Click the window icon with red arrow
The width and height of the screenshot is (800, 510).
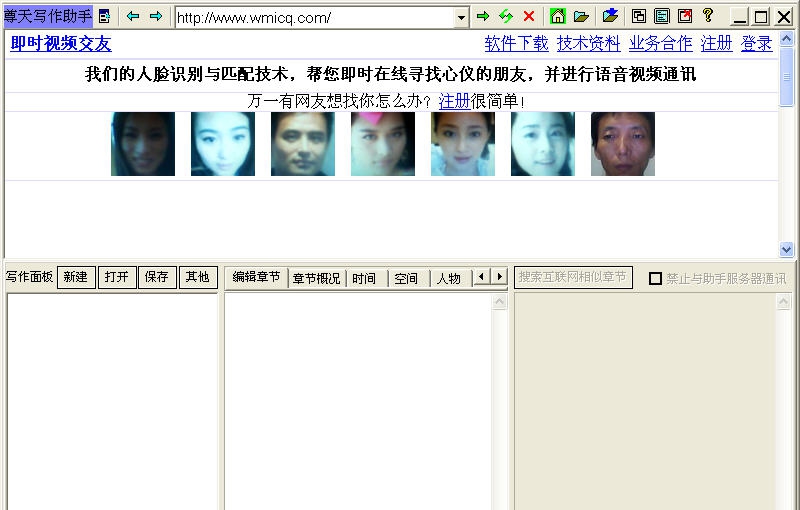pos(685,16)
